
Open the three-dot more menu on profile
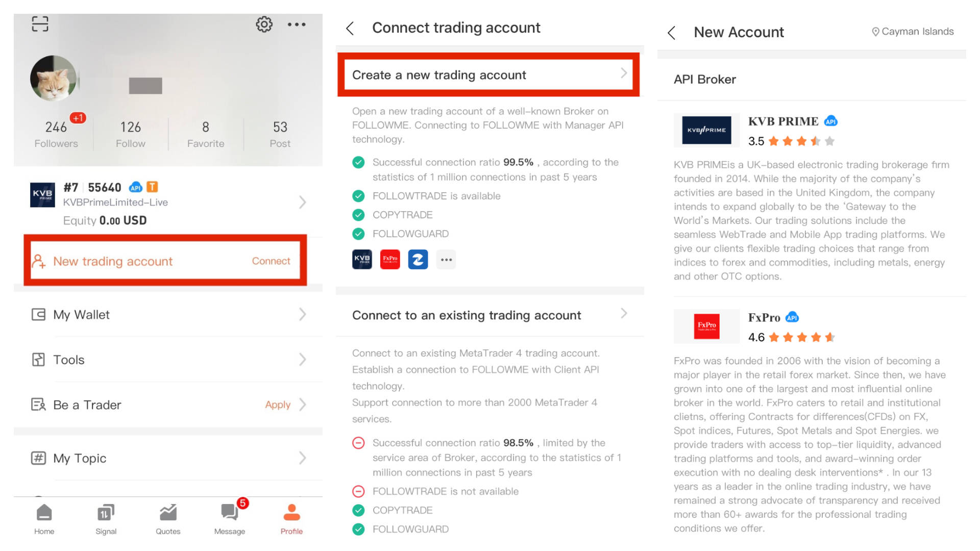(297, 24)
